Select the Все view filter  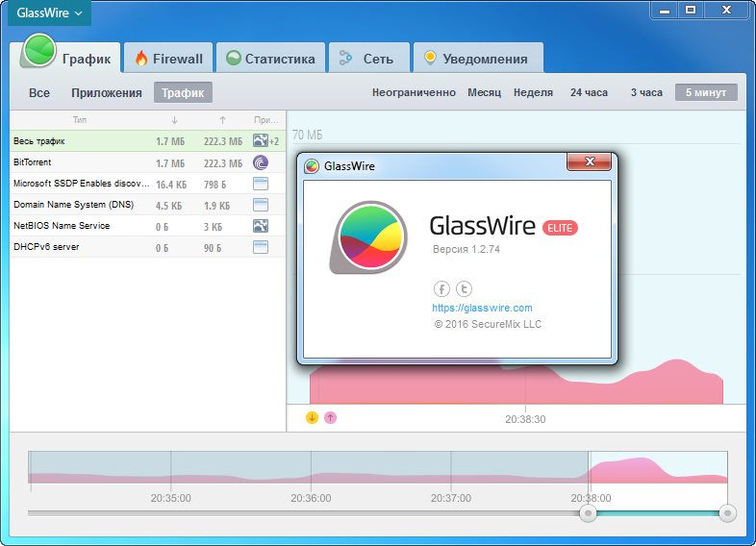pos(39,92)
